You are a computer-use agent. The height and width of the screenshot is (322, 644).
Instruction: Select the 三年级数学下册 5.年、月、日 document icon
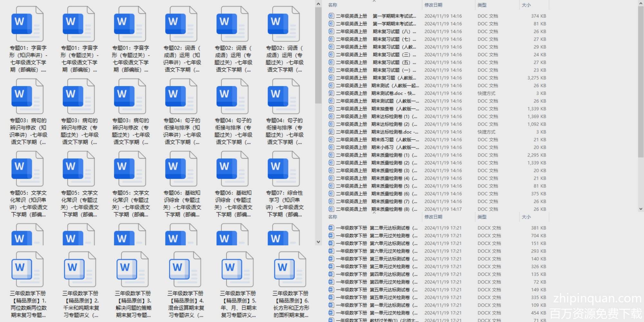pyautogui.click(x=238, y=270)
